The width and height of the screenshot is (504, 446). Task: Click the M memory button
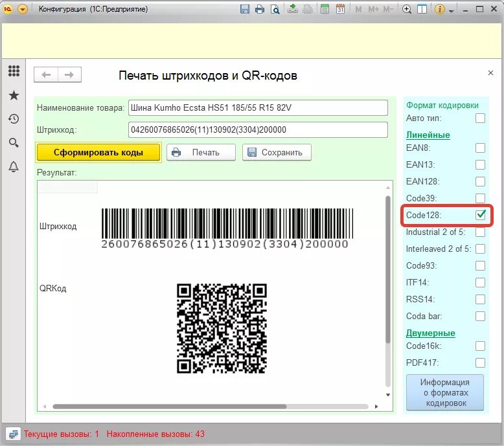pos(358,9)
